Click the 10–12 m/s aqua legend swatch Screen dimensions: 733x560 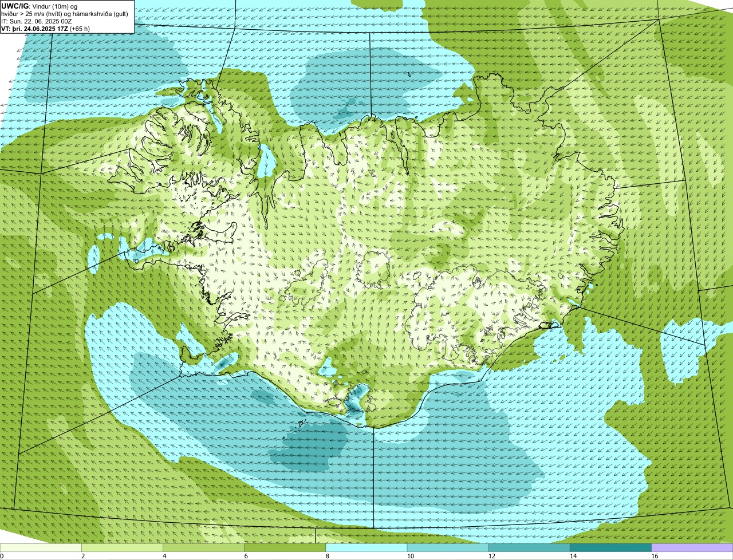tap(448, 548)
